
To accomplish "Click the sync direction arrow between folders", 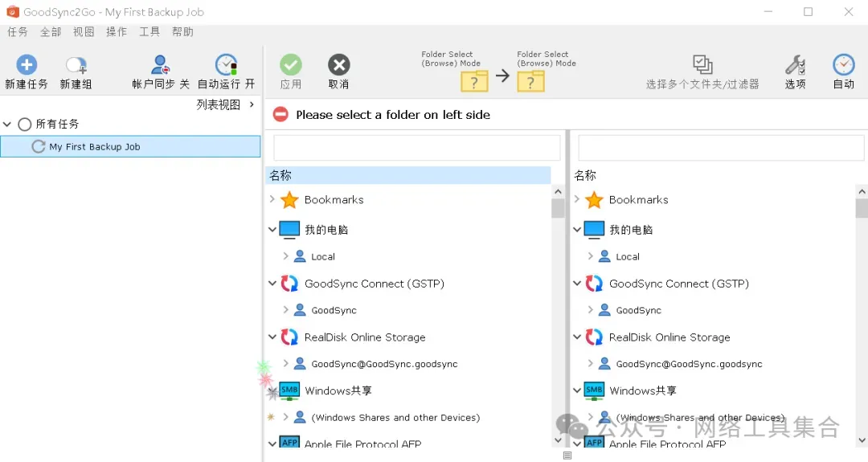I will click(502, 76).
